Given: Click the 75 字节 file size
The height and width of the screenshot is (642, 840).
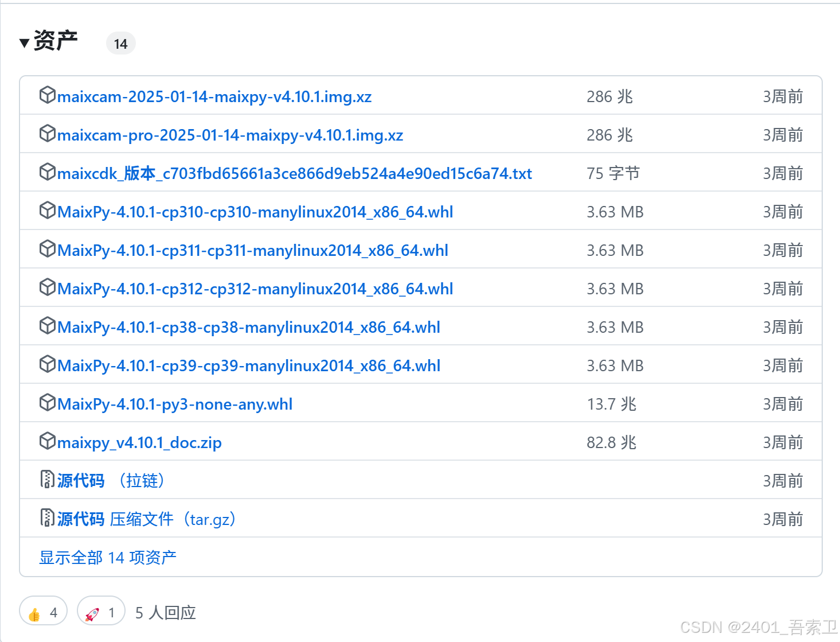Looking at the screenshot, I should (x=613, y=173).
